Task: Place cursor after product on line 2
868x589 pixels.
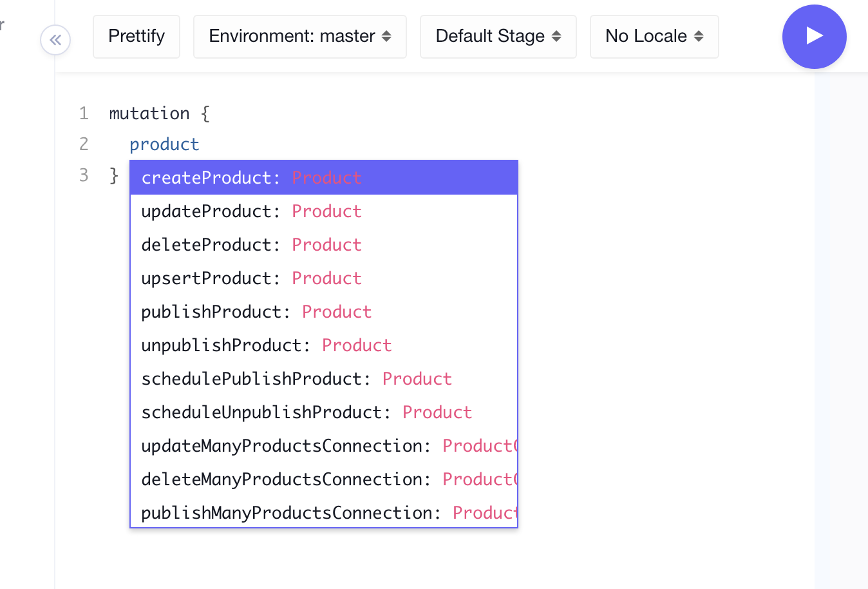Action: tap(200, 144)
